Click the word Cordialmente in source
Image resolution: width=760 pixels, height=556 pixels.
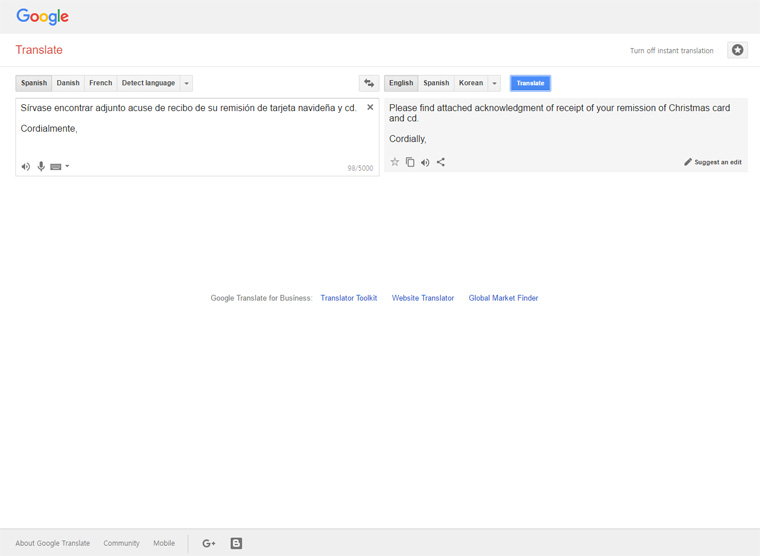click(49, 128)
